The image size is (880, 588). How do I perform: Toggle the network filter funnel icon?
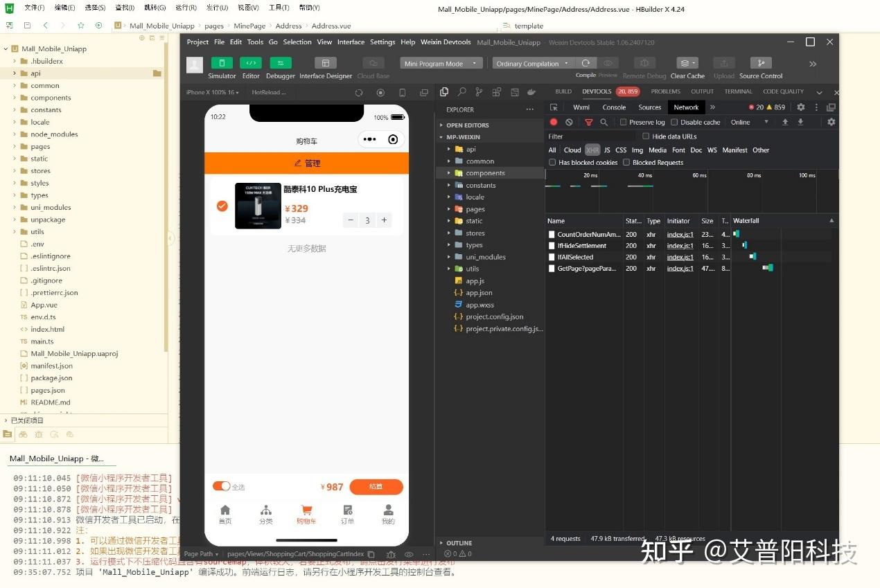coord(589,122)
